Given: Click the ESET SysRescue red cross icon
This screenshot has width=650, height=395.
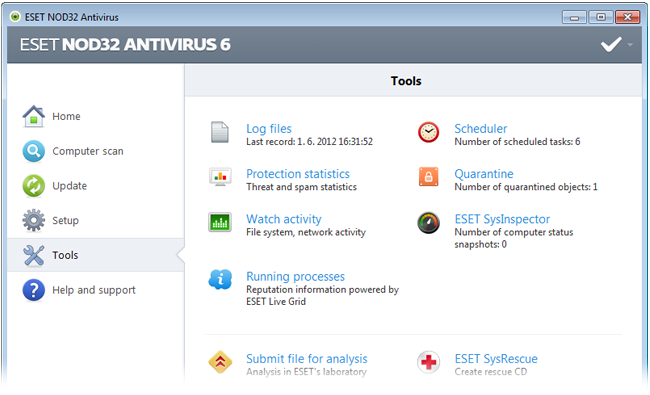Looking at the screenshot, I should (429, 362).
